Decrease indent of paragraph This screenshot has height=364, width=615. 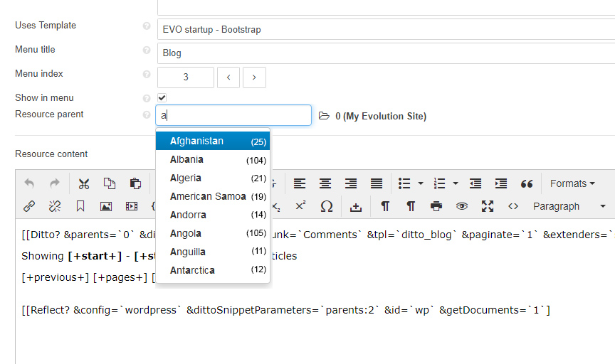click(x=475, y=183)
